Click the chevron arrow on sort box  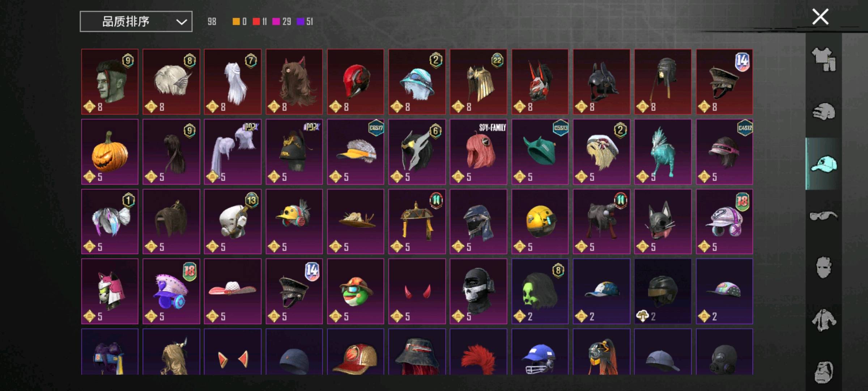tap(181, 22)
